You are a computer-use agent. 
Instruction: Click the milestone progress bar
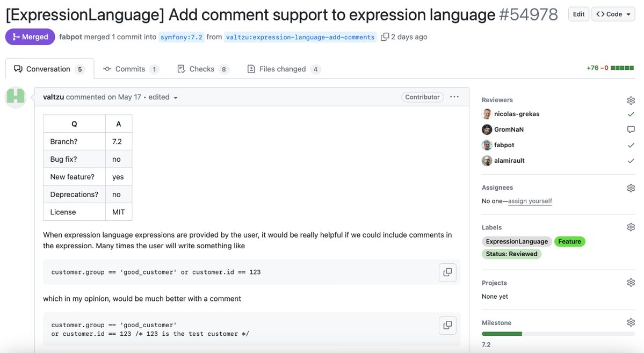pyautogui.click(x=558, y=334)
